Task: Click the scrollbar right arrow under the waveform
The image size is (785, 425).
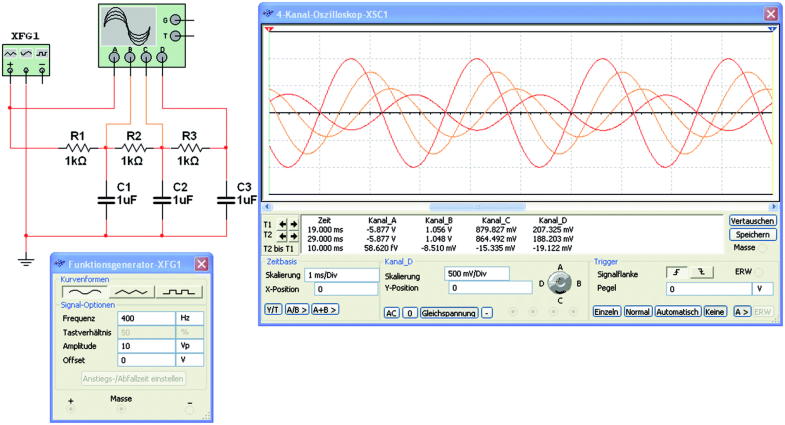Action: tap(773, 207)
